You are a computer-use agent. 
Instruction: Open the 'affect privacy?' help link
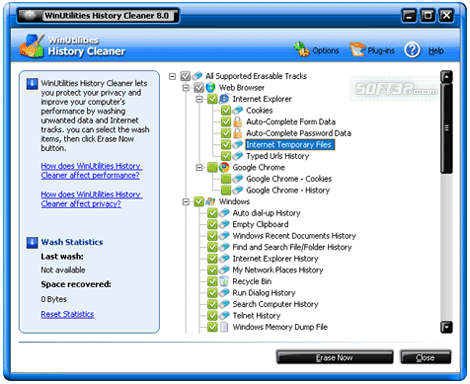[91, 199]
